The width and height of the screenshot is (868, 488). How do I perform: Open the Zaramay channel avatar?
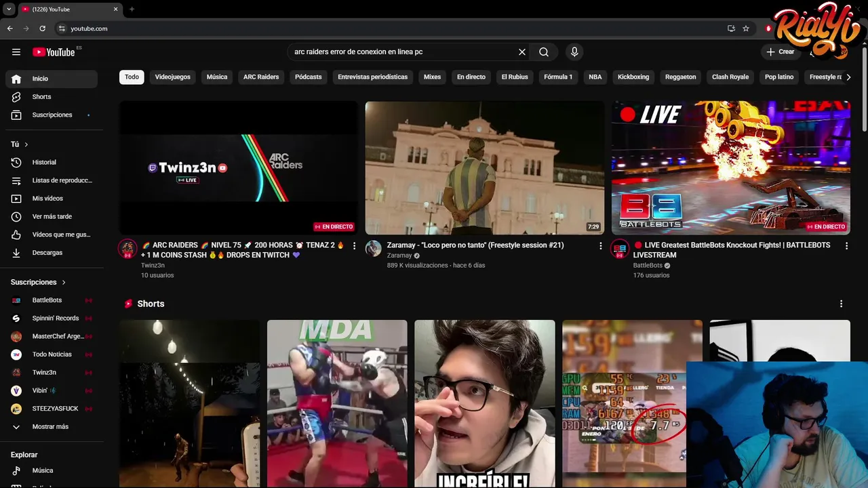pyautogui.click(x=374, y=248)
